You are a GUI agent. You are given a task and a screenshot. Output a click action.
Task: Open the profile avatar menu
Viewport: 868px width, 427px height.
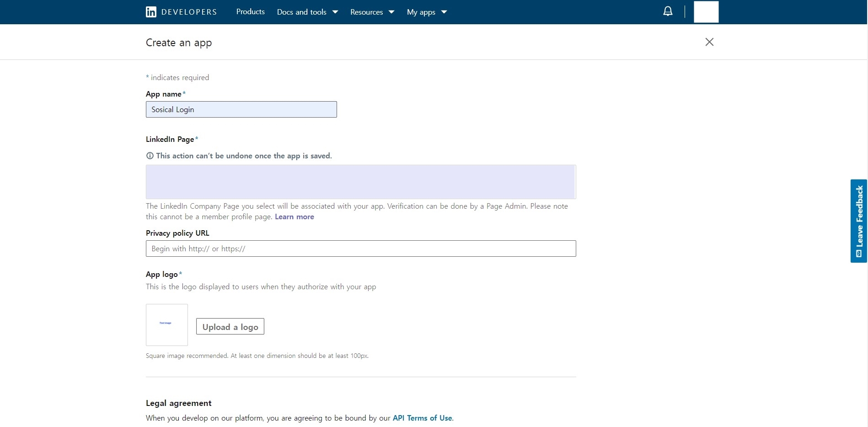(x=706, y=12)
